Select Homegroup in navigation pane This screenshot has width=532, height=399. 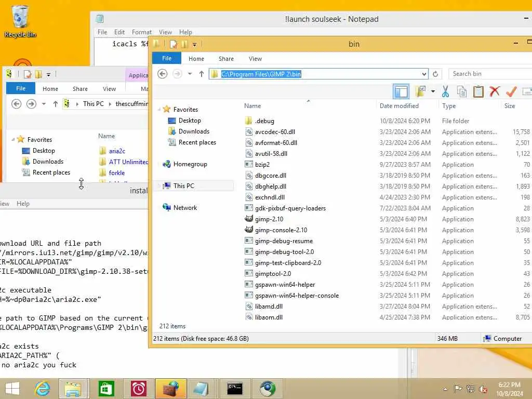click(x=190, y=164)
